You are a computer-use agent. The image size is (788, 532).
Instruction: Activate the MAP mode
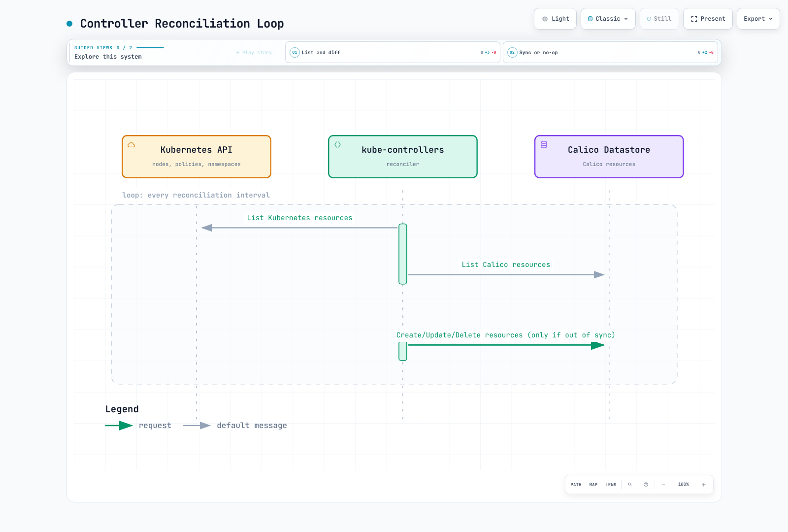593,485
